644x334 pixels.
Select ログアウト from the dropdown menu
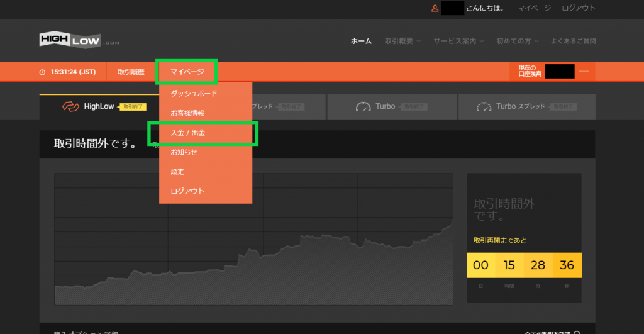pos(206,191)
